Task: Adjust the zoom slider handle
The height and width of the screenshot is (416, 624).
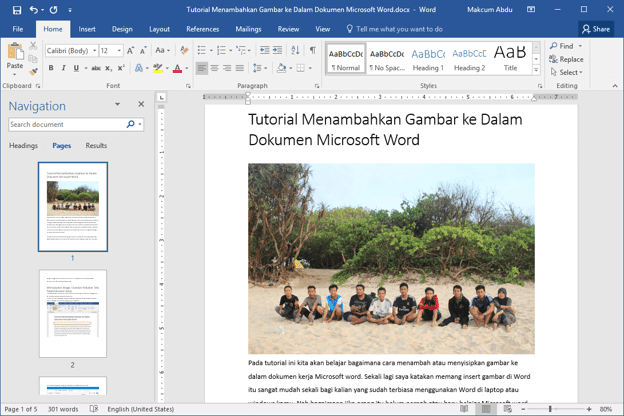Action: click(x=550, y=409)
